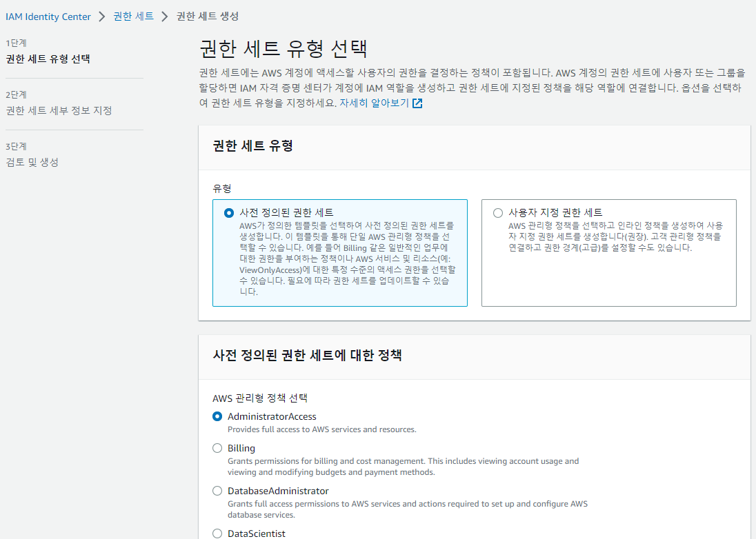
Task: Select the 사용자 지정 권한 세트 radio button
Action: click(x=498, y=213)
